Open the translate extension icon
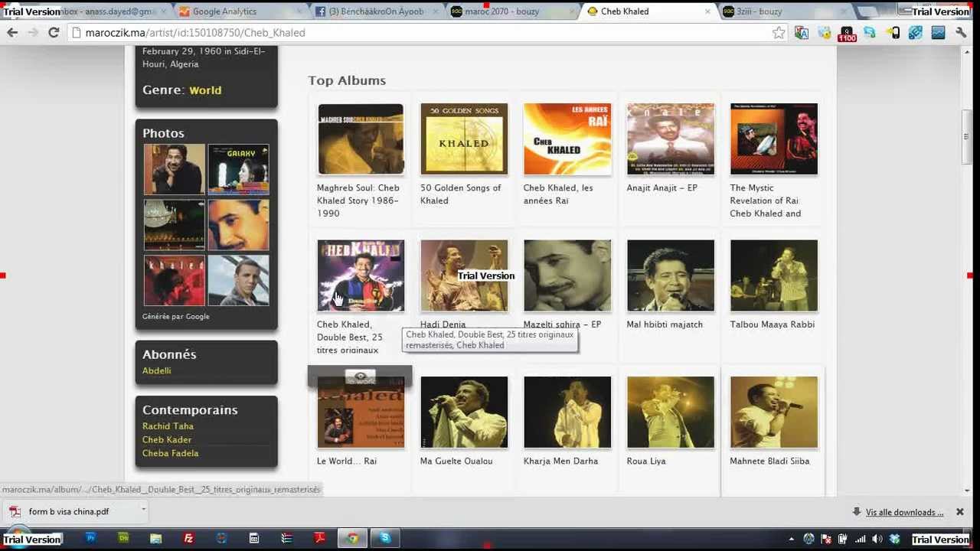 pyautogui.click(x=802, y=32)
